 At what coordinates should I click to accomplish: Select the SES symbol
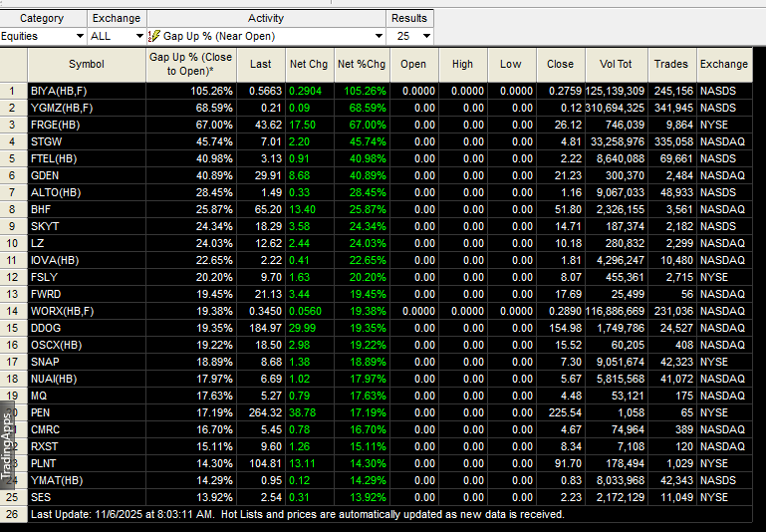click(41, 497)
